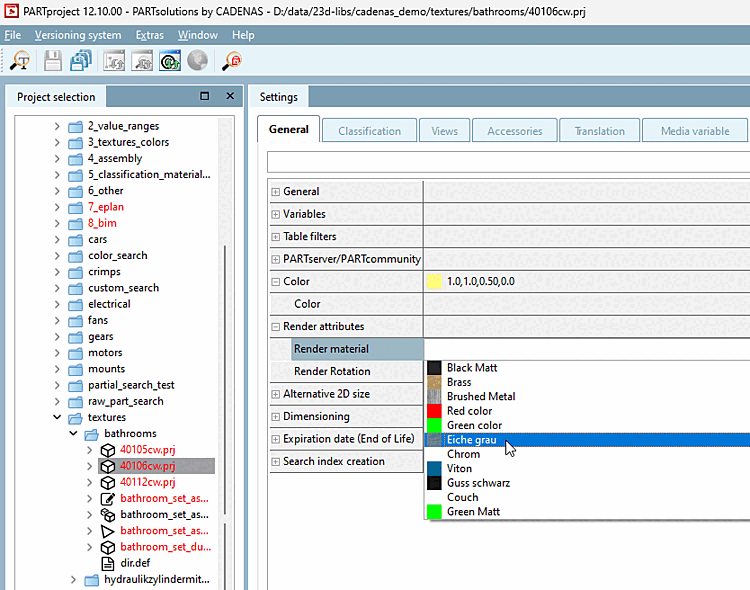Collapse the Render attributes section
This screenshot has width=750, height=590.
[x=275, y=327]
